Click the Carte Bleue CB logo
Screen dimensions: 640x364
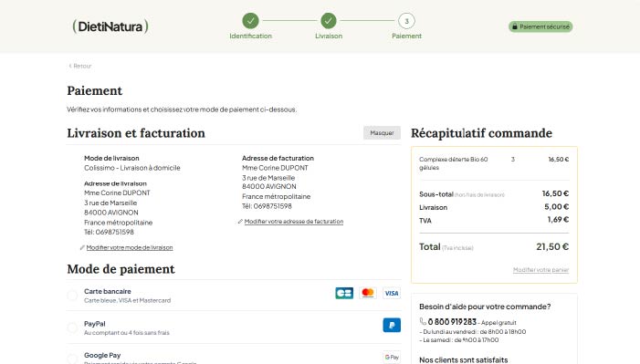tap(344, 293)
